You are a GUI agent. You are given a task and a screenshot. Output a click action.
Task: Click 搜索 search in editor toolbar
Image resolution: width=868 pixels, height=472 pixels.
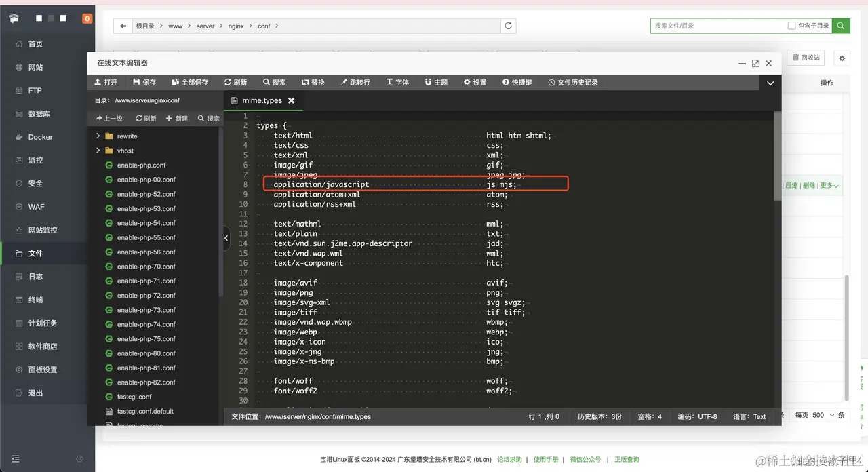coord(275,82)
